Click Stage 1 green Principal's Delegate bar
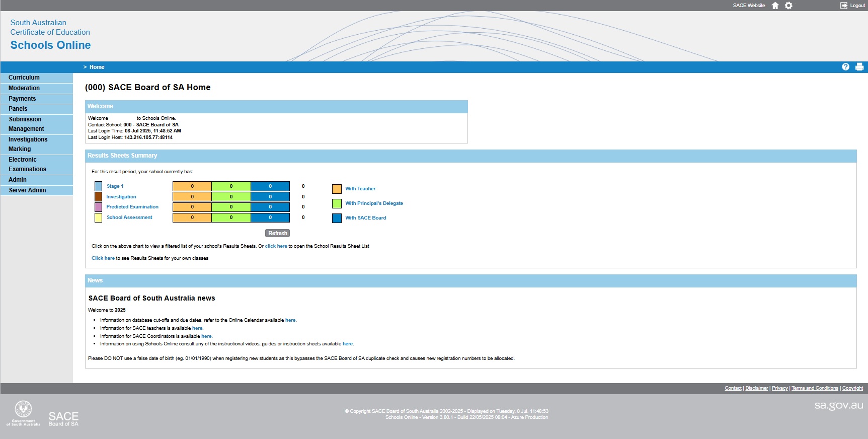868x439 pixels. [x=231, y=186]
